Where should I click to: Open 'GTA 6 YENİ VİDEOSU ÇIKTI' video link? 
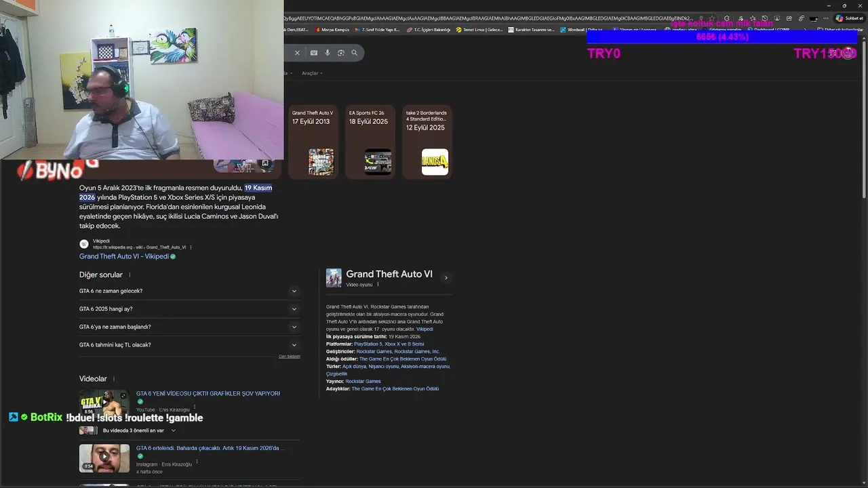(x=208, y=393)
